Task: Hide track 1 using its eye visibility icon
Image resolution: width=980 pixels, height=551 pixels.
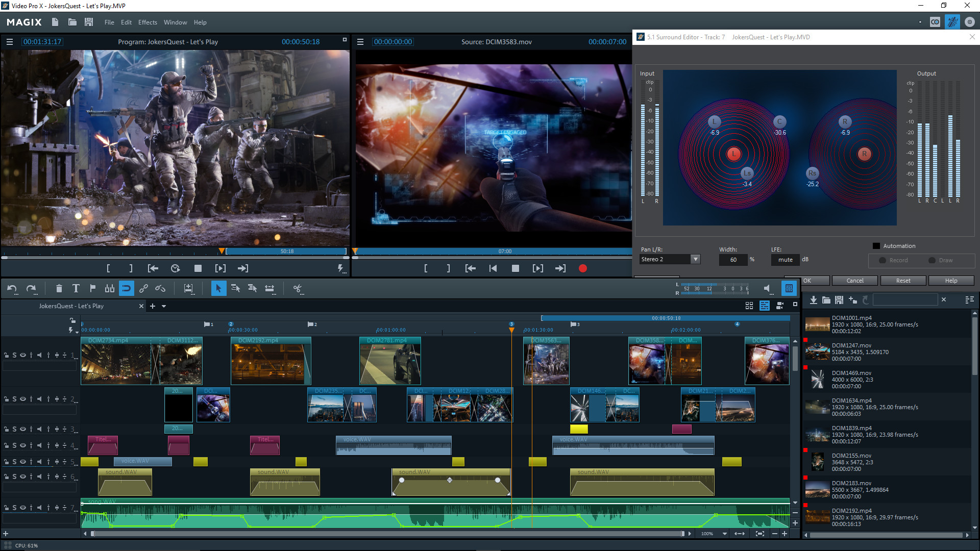Action: pyautogui.click(x=22, y=355)
